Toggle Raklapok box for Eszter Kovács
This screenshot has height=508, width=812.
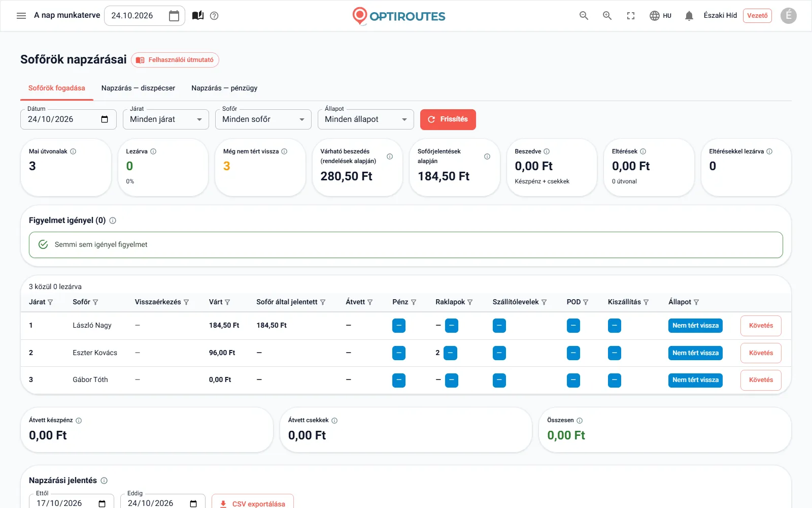pyautogui.click(x=450, y=353)
